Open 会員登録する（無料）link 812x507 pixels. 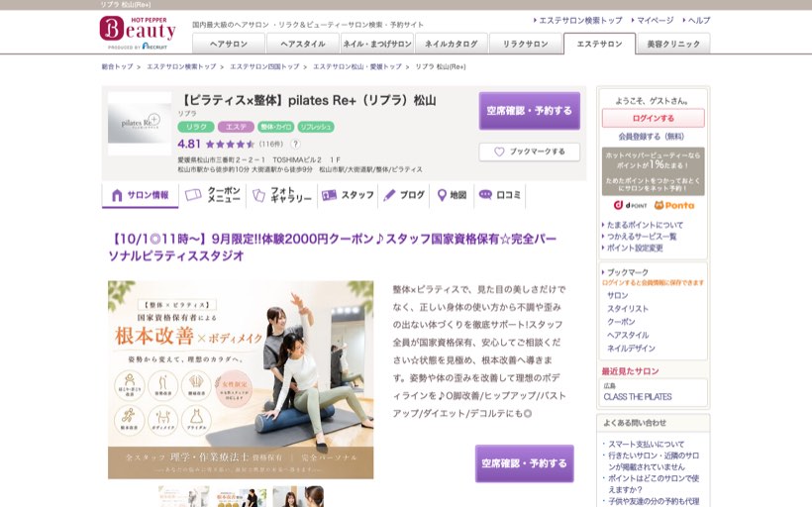tap(651, 137)
